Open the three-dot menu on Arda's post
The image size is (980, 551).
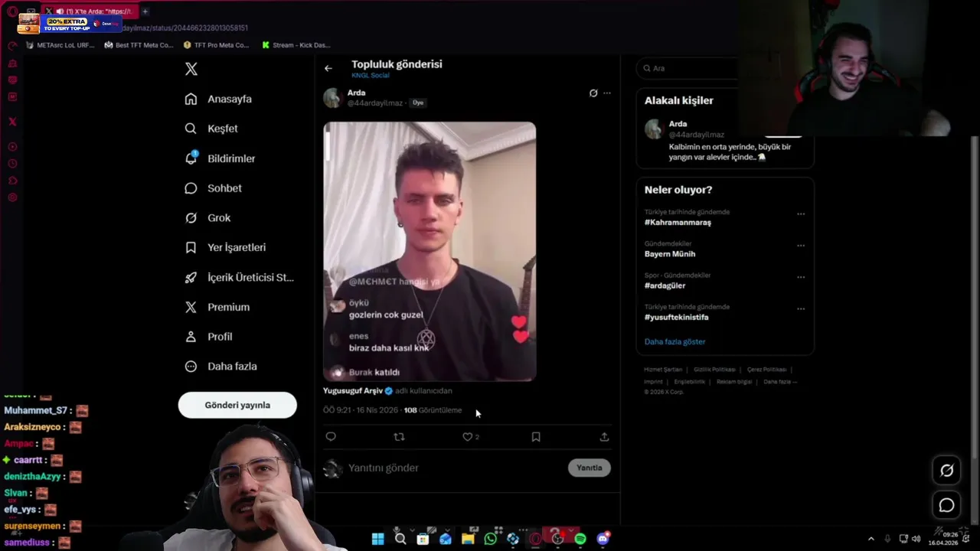[607, 93]
